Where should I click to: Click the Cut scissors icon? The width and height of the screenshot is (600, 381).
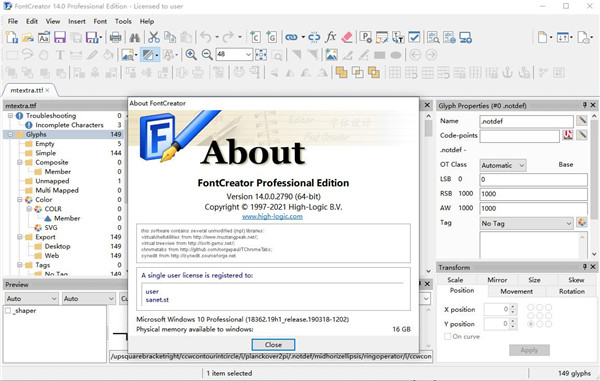[x=154, y=37]
